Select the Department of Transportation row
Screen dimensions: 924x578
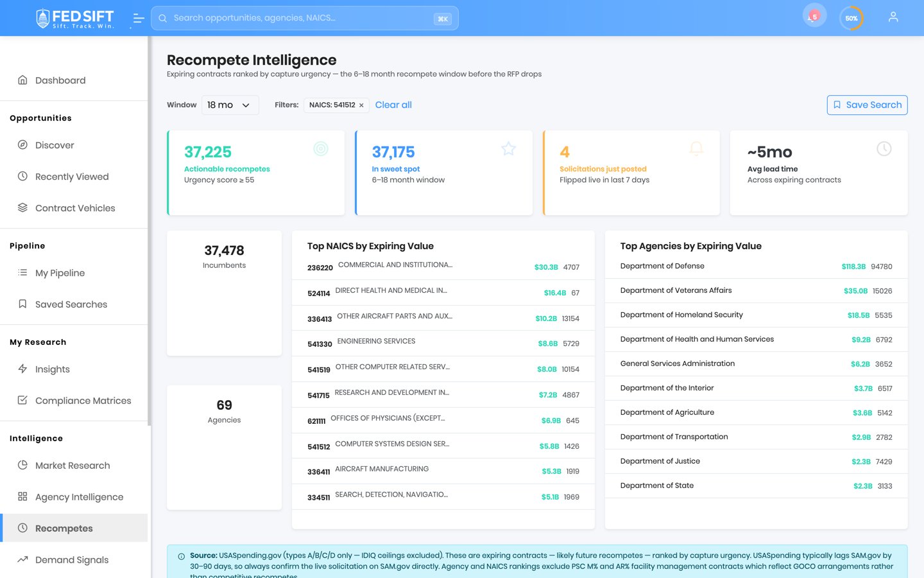757,437
